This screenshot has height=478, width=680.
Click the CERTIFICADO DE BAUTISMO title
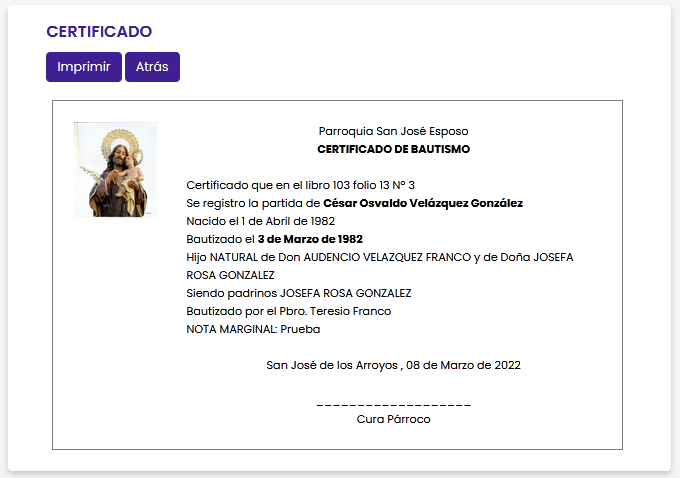pyautogui.click(x=393, y=149)
